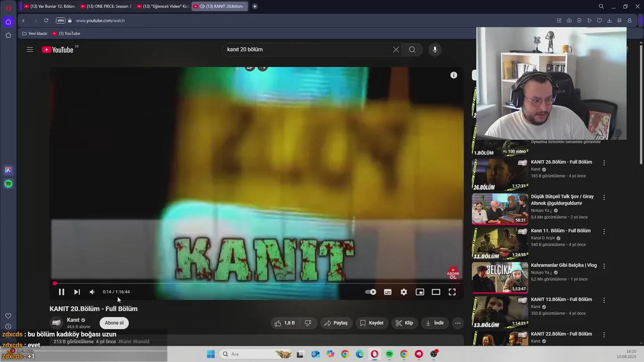Screen dimensions: 644x362
Task: Switch to the Var Bunlar 12. Bölüm tab
Action: coord(50,6)
